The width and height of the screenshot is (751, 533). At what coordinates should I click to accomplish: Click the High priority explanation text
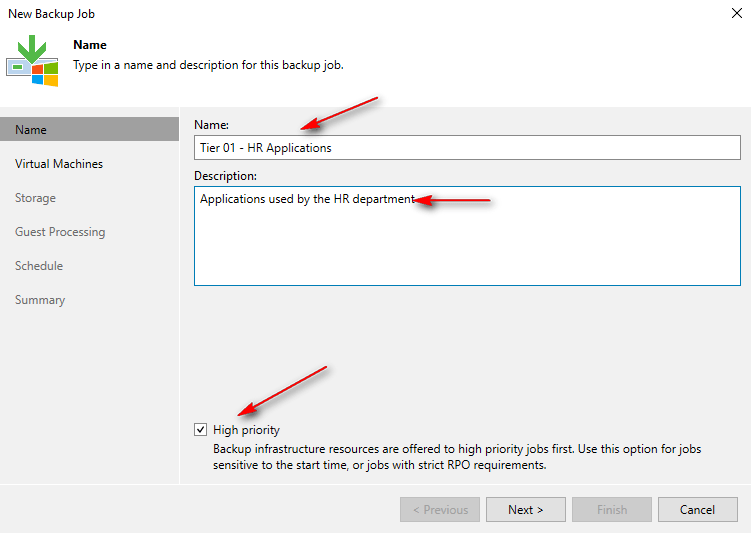(457, 457)
